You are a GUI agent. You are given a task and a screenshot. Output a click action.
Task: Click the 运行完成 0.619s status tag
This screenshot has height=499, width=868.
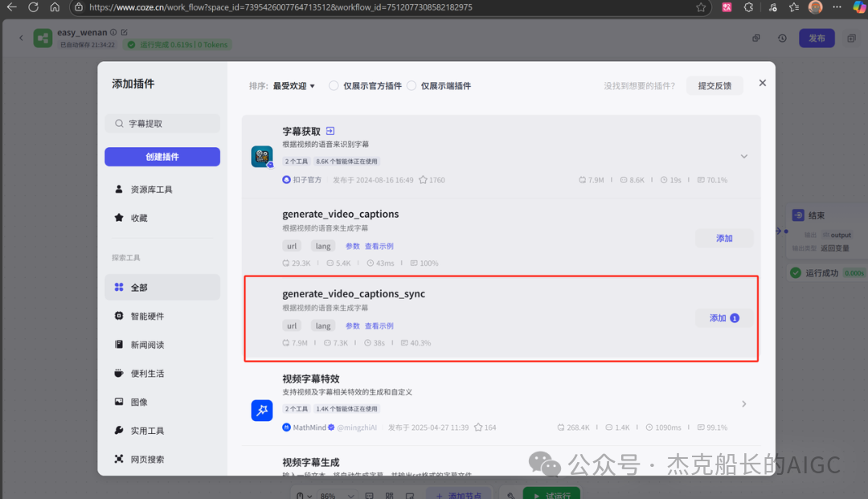(178, 45)
